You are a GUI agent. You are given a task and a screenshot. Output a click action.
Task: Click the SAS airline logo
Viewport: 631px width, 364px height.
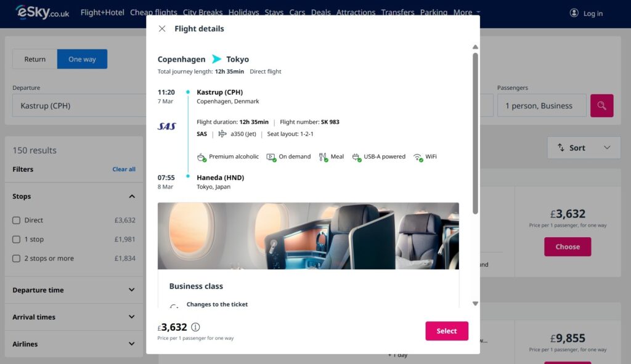pyautogui.click(x=168, y=127)
